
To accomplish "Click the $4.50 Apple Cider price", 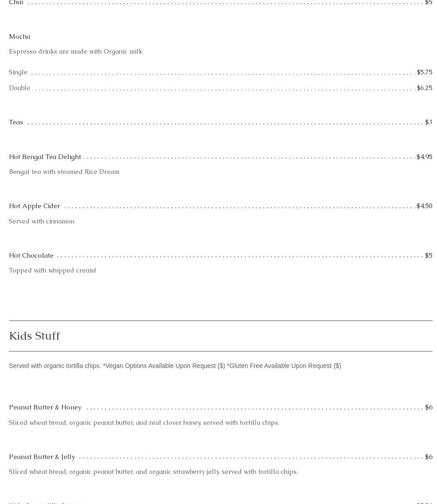I will click(x=424, y=206).
